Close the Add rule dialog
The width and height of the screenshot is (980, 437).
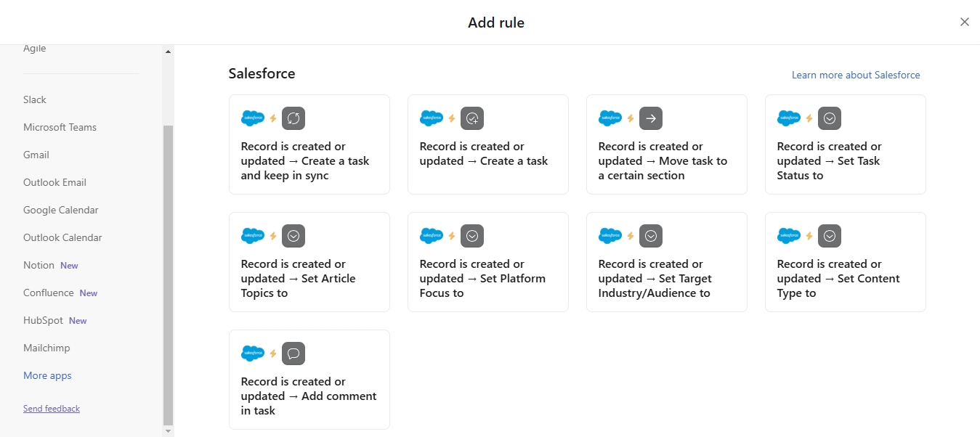[x=965, y=22]
